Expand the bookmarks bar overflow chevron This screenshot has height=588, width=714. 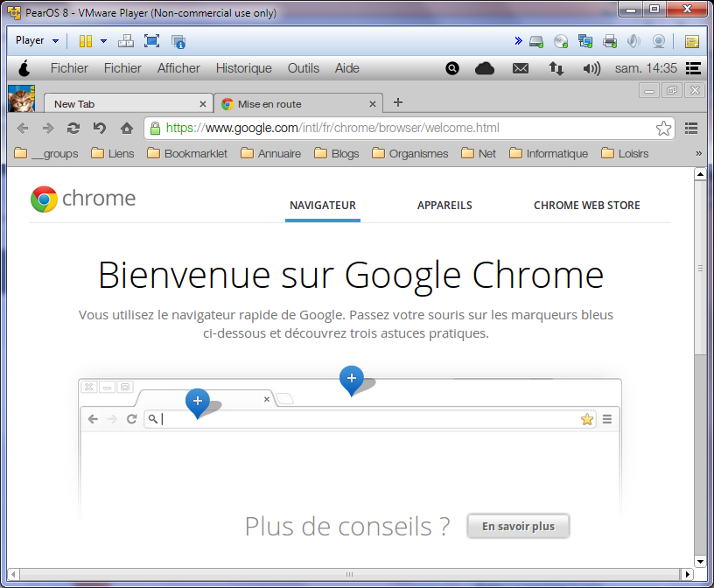[x=698, y=153]
